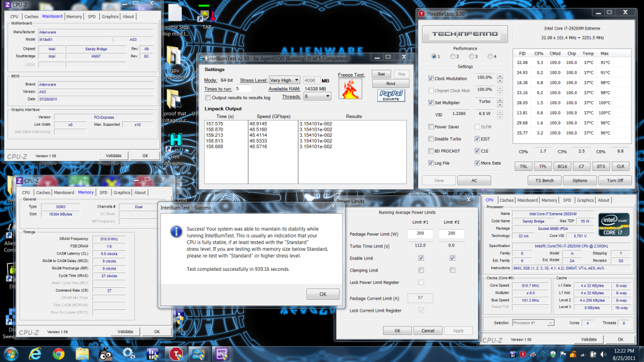644x362 pixels.
Task: Open the Stress Level dropdown
Action: click(284, 80)
